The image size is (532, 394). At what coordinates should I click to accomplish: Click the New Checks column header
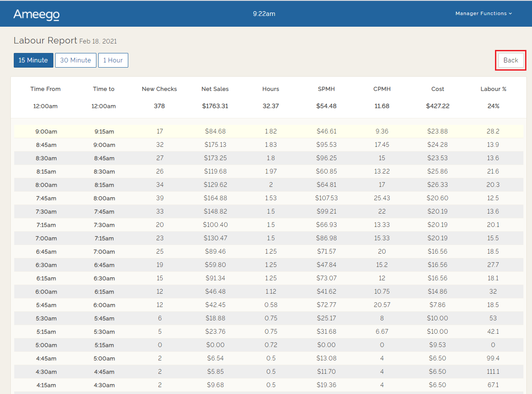(159, 89)
